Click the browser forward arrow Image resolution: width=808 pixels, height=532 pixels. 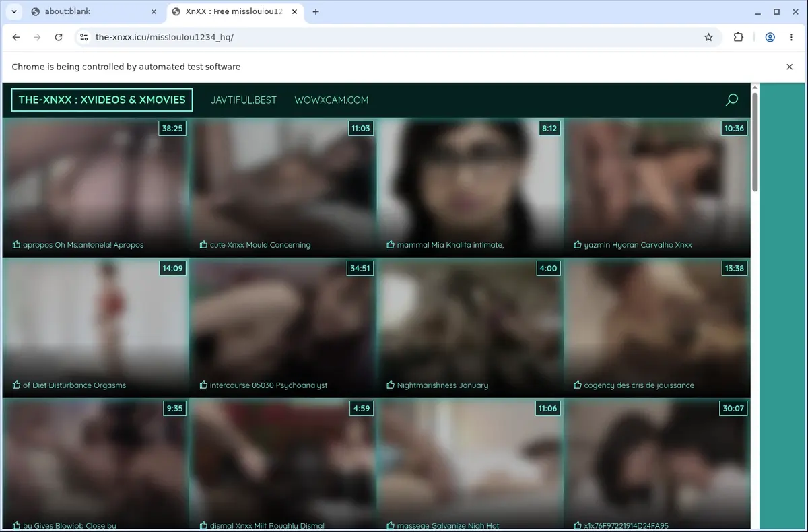pos(37,38)
